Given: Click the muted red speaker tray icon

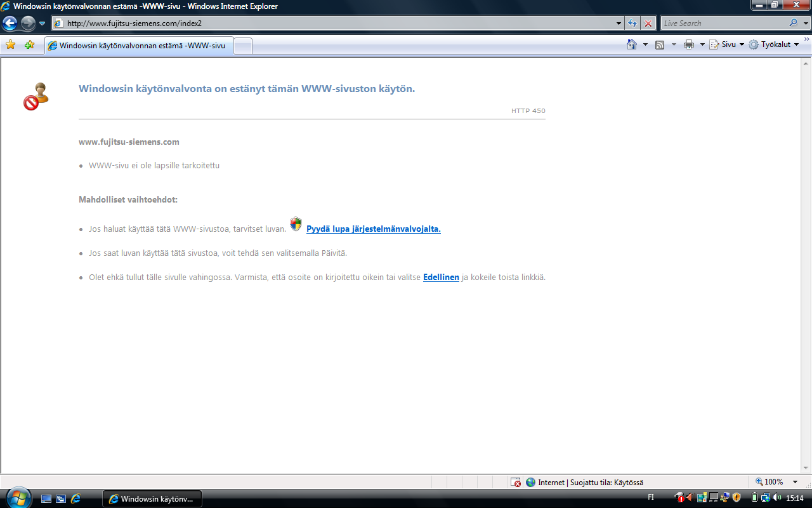Looking at the screenshot, I should 690,497.
